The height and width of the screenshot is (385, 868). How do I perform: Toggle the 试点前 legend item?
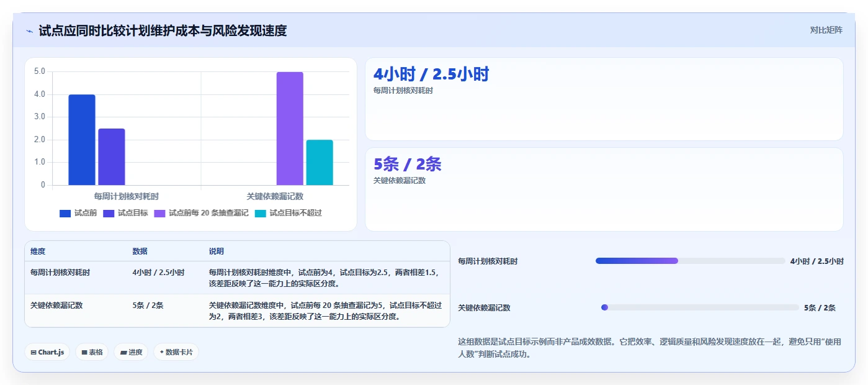coord(78,213)
